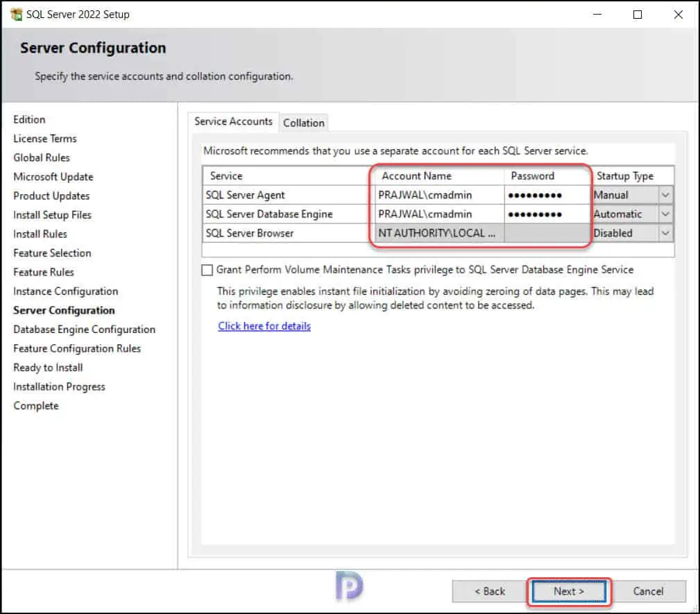Switch to the Collation tab
The height and width of the screenshot is (614, 700).
304,123
